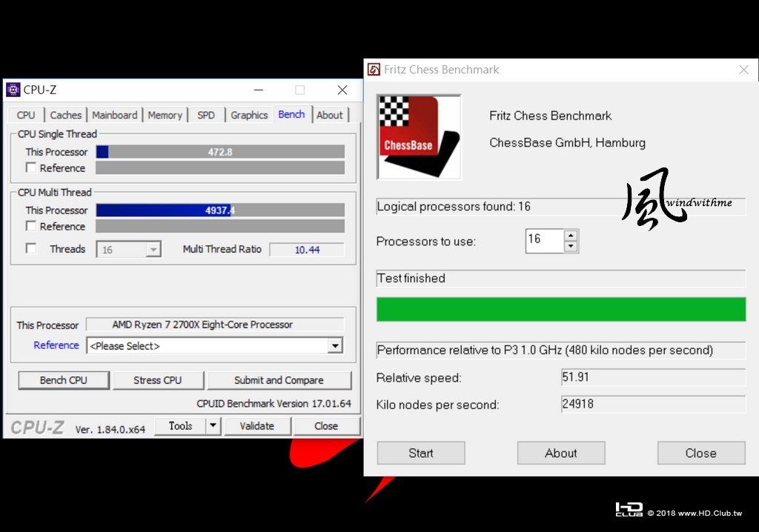
Task: Click the green test progress bar
Action: [561, 309]
